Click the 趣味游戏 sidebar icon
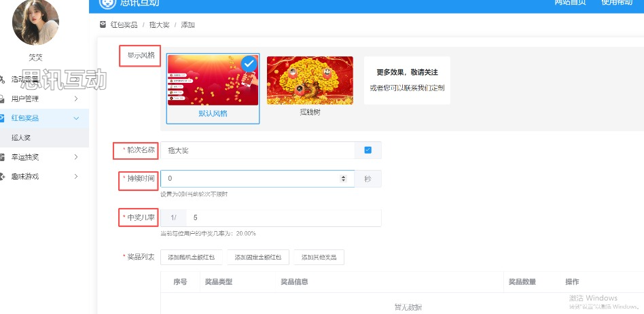Screen dimensions: 644x314 point(3,177)
